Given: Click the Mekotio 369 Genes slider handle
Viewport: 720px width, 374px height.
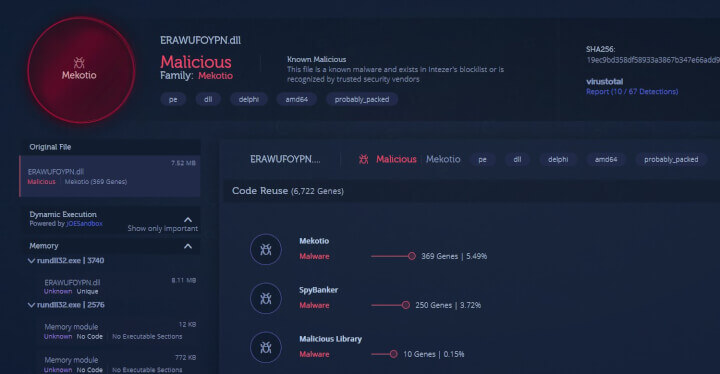Looking at the screenshot, I should pyautogui.click(x=412, y=256).
